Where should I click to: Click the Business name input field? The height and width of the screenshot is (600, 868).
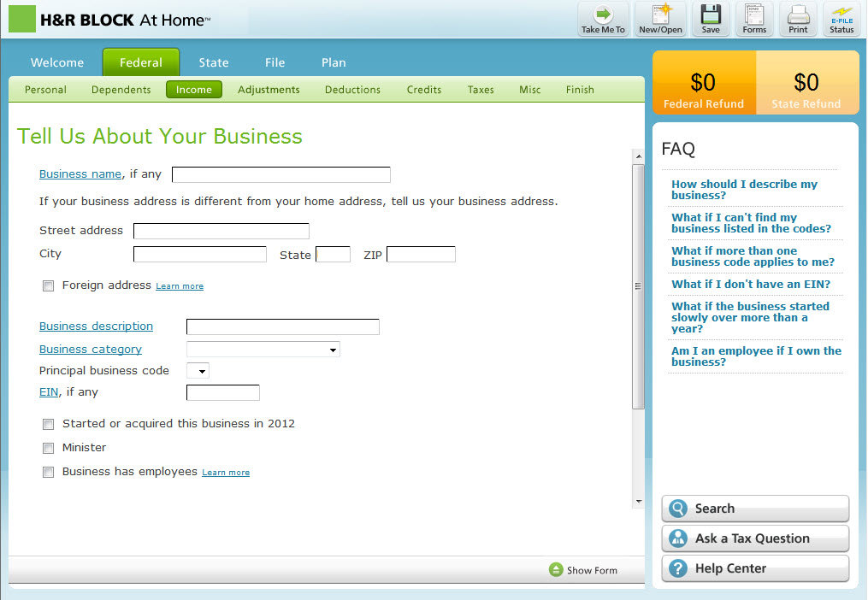pyautogui.click(x=280, y=175)
